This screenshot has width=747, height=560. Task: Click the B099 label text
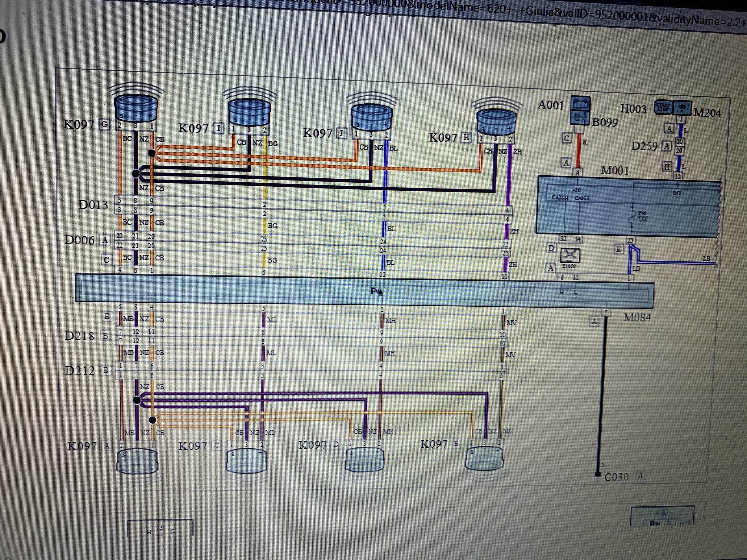click(x=605, y=122)
